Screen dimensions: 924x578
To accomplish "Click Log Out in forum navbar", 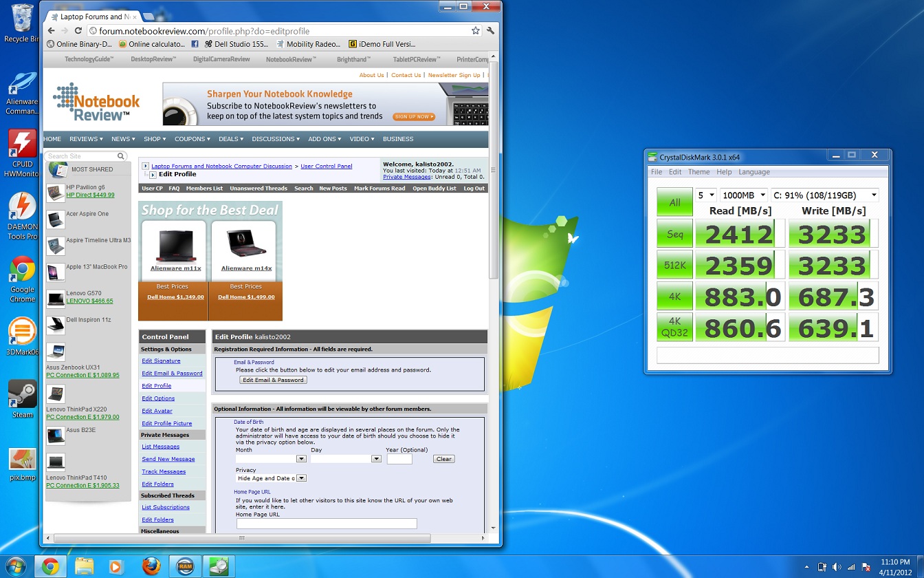I will (x=474, y=188).
